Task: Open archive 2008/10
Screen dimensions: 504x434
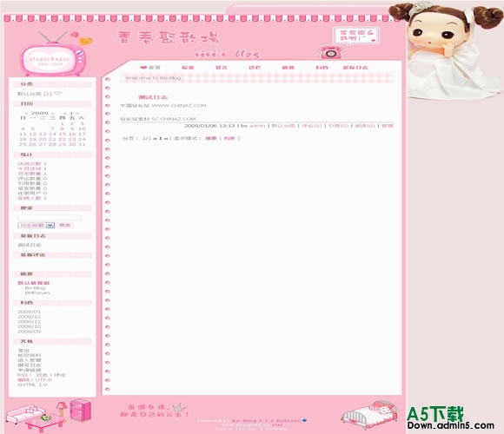Action: tap(30, 326)
